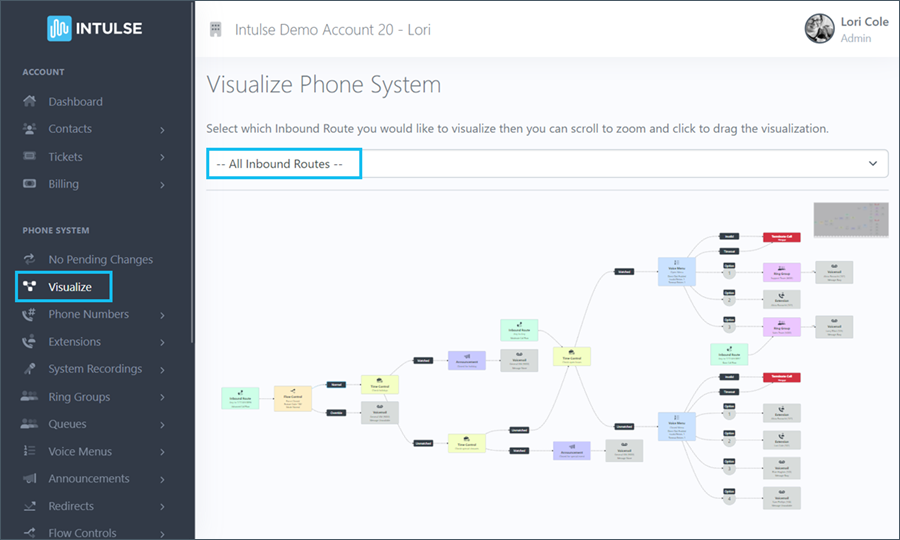Open the Billing menu item
Screen dimensions: 900x540
tap(64, 184)
